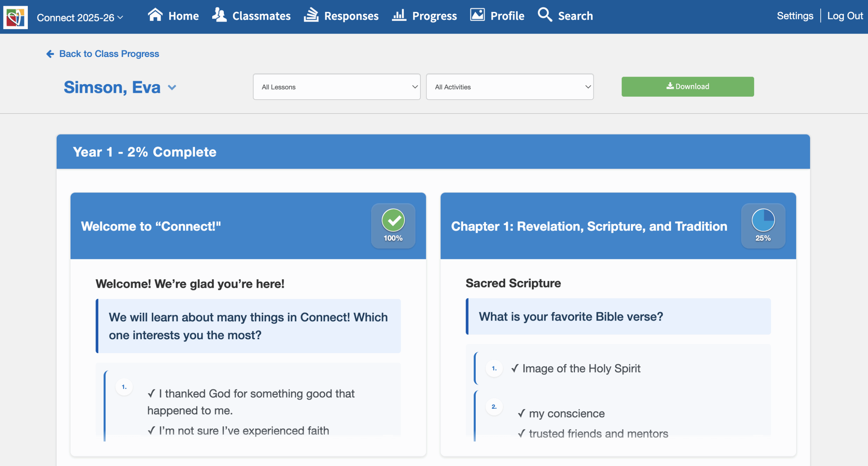Click the Progress bar chart icon
This screenshot has height=466, width=868.
399,15
